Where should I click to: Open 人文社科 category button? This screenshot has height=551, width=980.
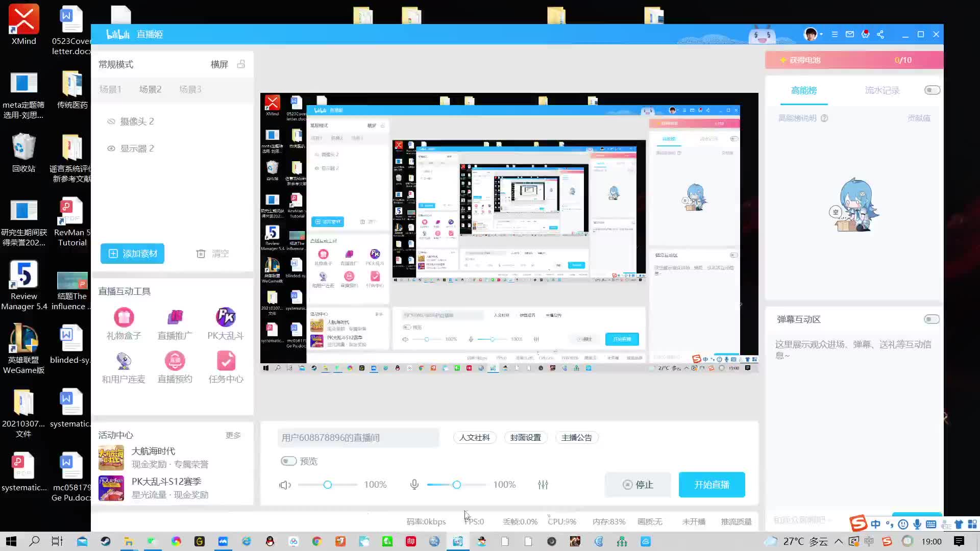coord(475,438)
